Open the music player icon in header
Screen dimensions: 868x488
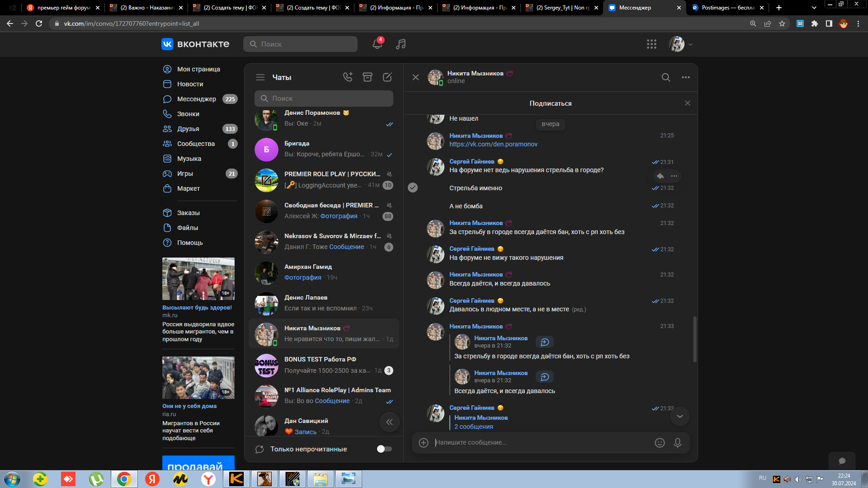click(401, 44)
